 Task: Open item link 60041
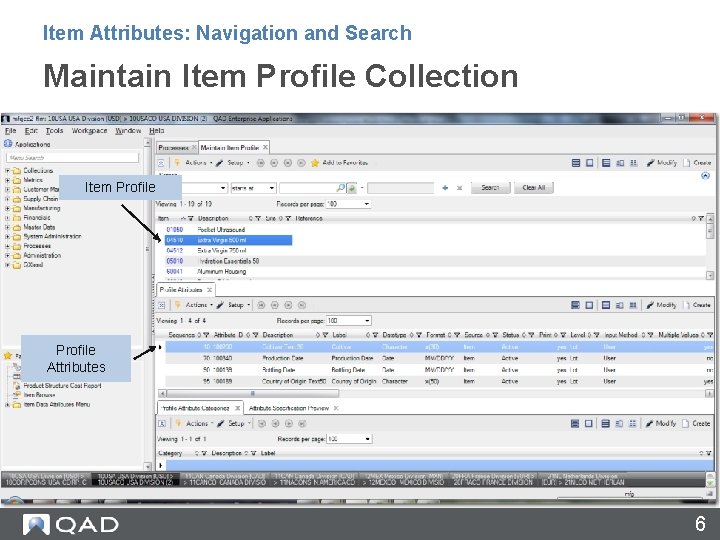174,272
